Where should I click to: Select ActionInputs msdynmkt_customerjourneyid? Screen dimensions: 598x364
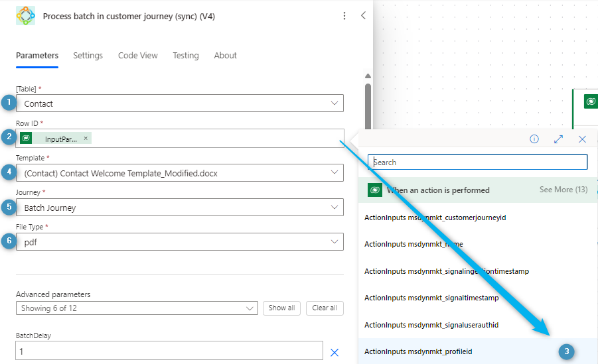pos(435,217)
